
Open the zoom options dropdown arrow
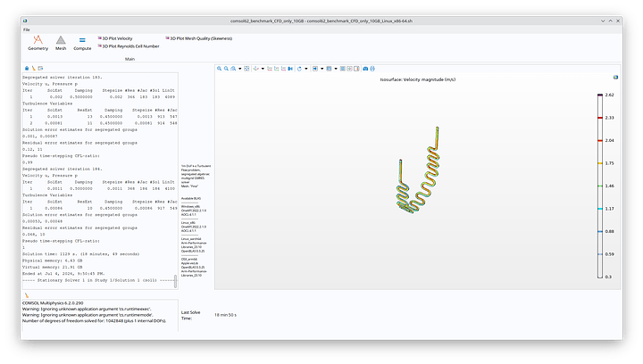tap(240, 69)
